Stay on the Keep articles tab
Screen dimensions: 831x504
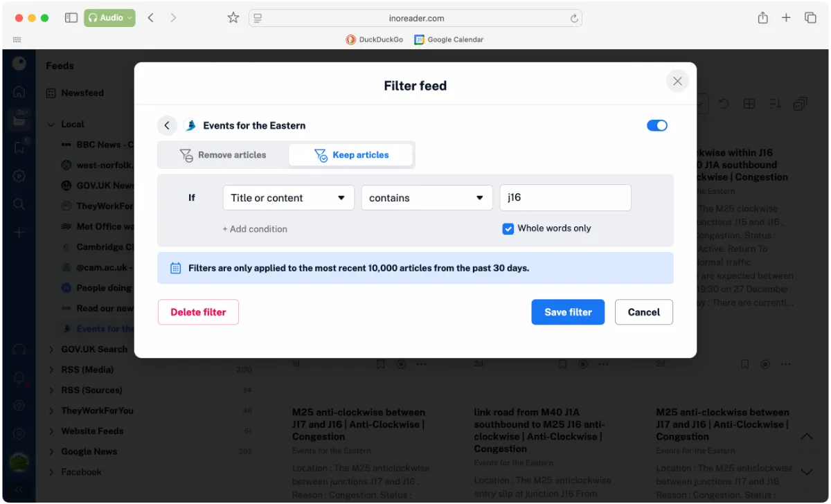350,155
